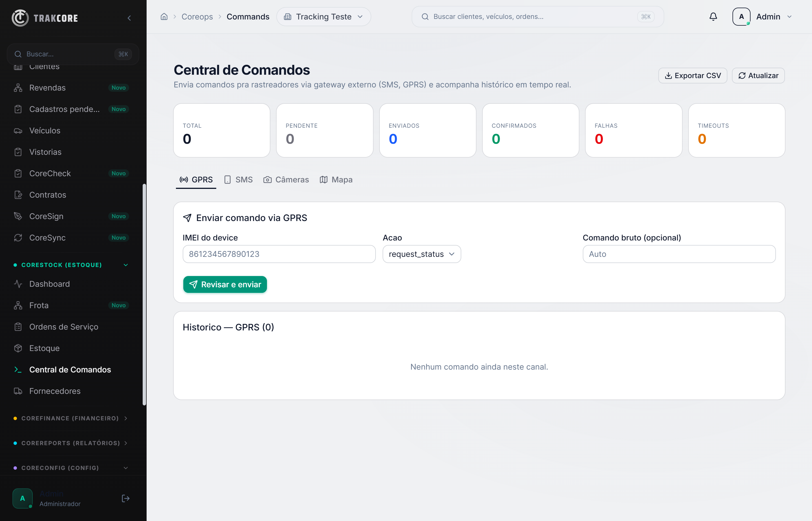Click the Frota network icon
This screenshot has width=812, height=521.
pyautogui.click(x=18, y=305)
